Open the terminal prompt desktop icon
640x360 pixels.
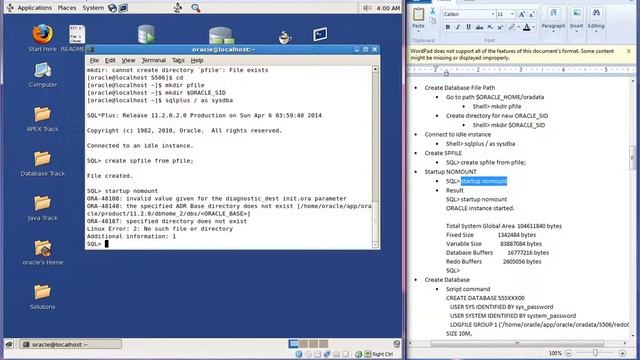(320, 34)
